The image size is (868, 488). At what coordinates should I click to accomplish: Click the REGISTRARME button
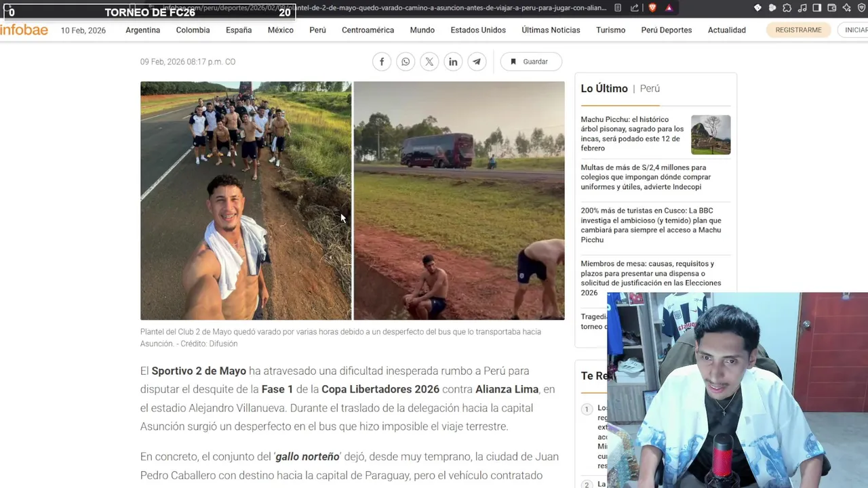pyautogui.click(x=798, y=30)
